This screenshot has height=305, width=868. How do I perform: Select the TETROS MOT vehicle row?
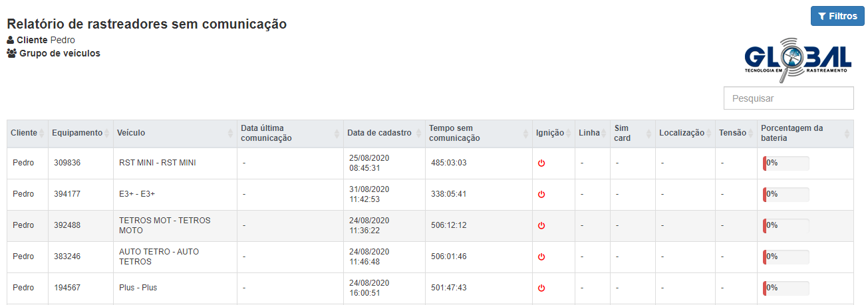pos(164,226)
